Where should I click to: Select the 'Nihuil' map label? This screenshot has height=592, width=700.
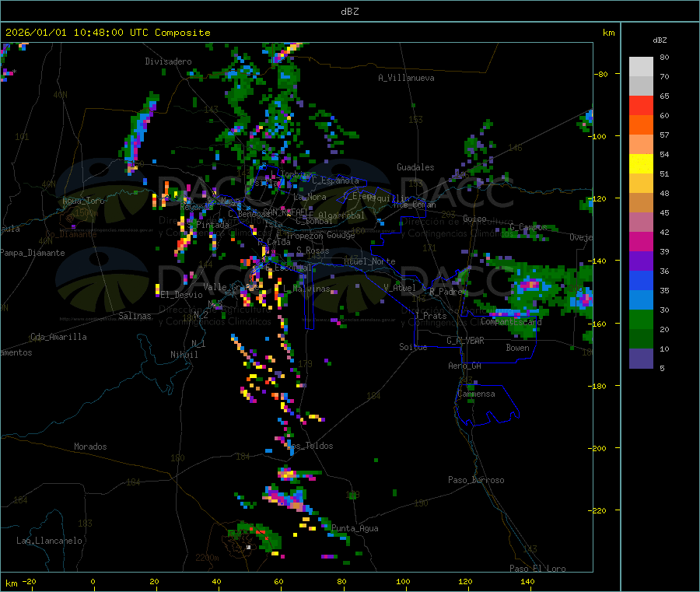[184, 355]
